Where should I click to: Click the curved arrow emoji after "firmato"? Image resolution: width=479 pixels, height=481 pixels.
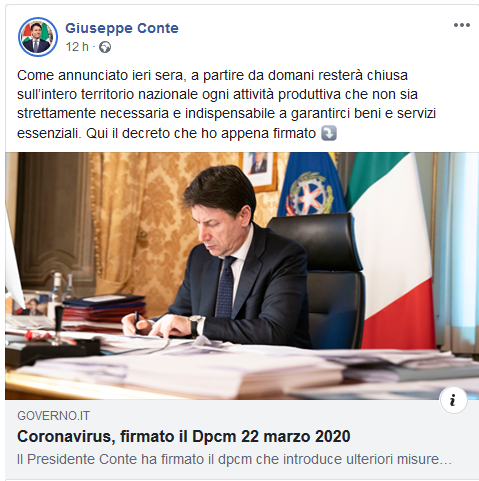coord(329,133)
